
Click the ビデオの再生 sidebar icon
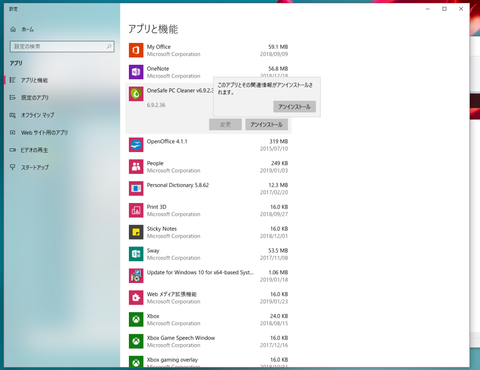point(13,150)
